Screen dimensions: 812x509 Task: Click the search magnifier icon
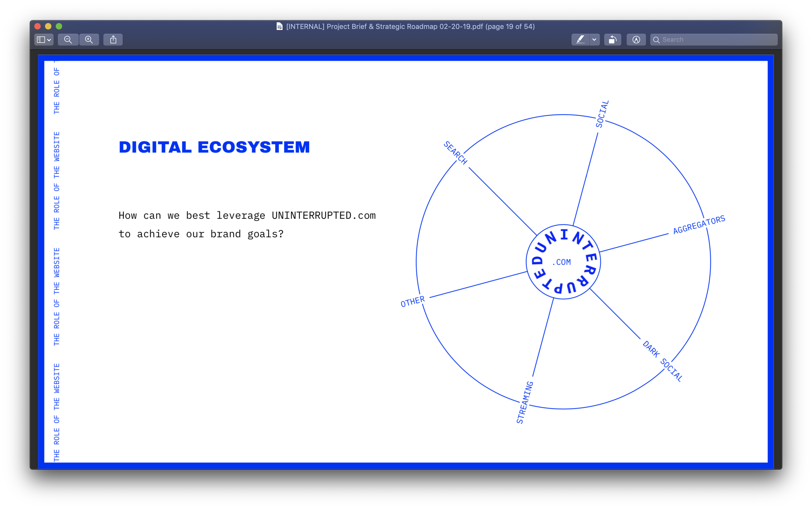656,40
